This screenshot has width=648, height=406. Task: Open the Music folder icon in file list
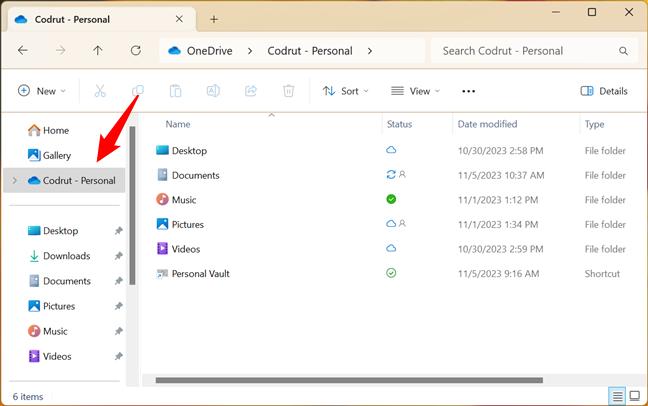point(163,200)
